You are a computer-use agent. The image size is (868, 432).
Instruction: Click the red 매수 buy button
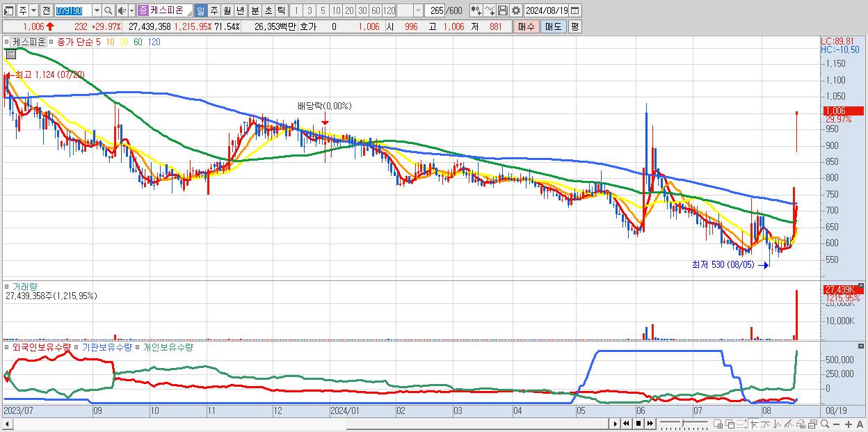coord(526,26)
